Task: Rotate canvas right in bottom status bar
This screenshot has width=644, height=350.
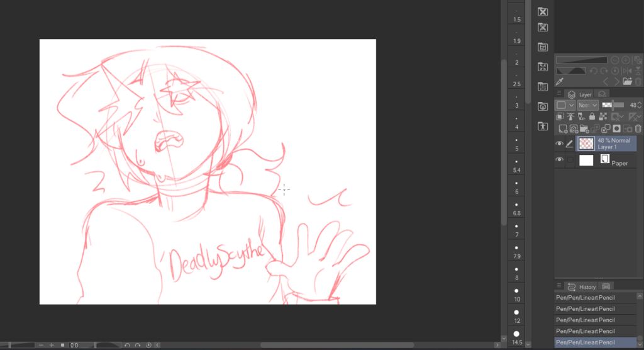Action: (x=138, y=345)
